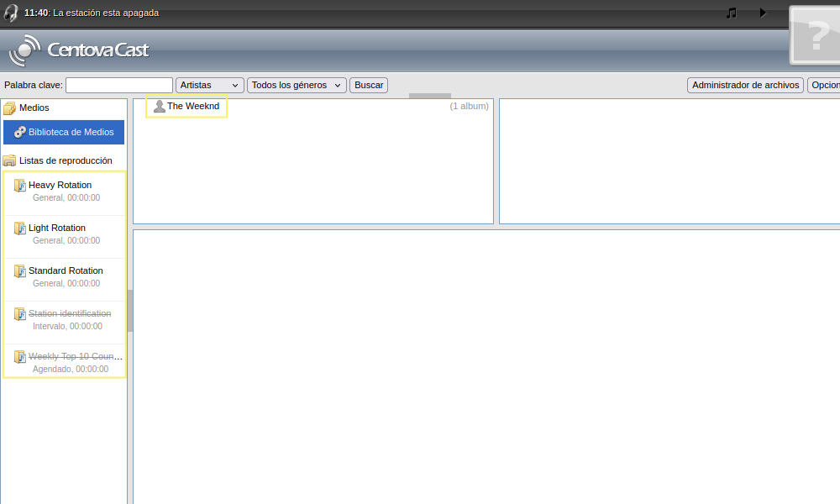Image resolution: width=840 pixels, height=504 pixels.
Task: Click the Heavy Rotation playlist icon
Action: (20, 186)
